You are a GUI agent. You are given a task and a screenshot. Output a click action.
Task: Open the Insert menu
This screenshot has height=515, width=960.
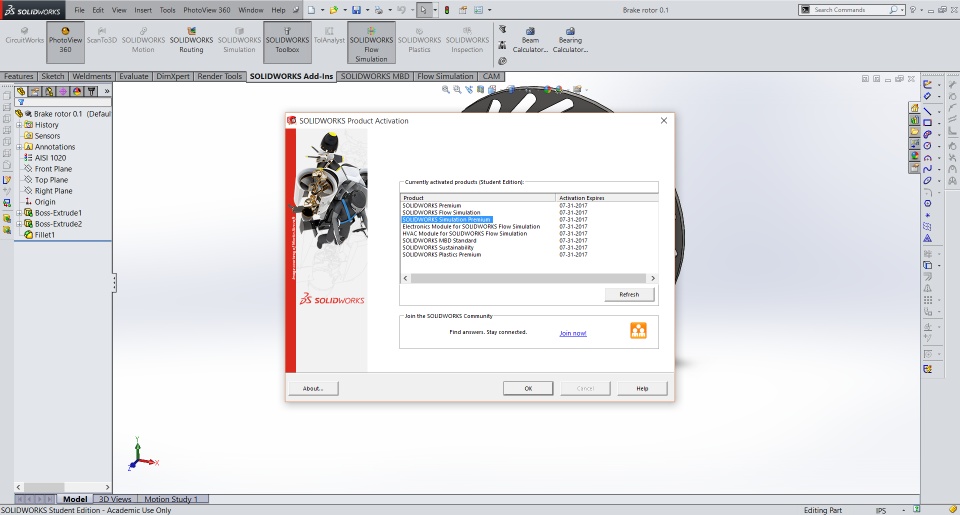pyautogui.click(x=143, y=10)
